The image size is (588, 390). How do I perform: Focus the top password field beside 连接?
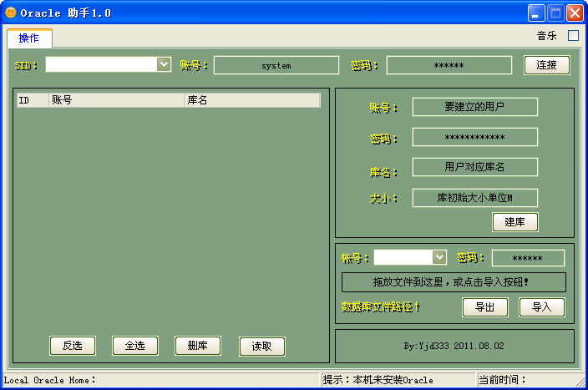(449, 65)
